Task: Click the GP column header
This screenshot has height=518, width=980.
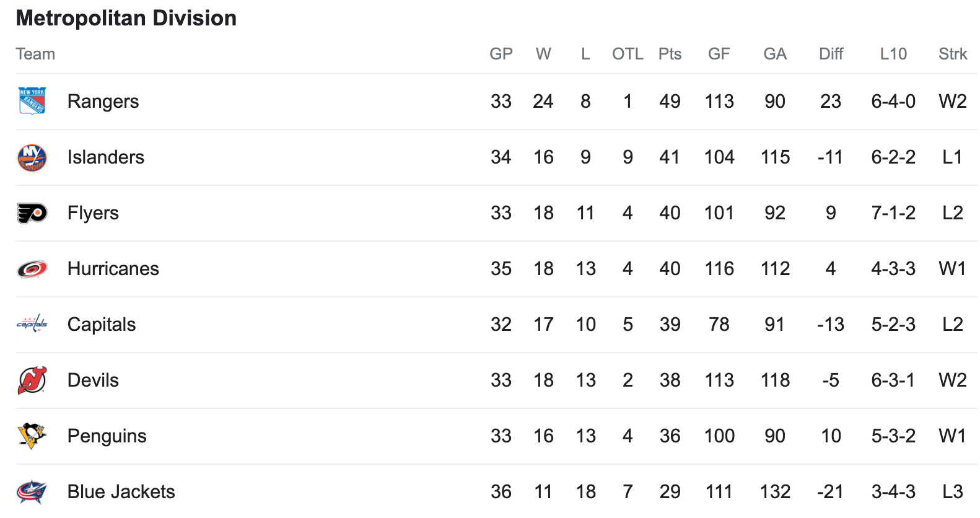Action: (x=501, y=54)
